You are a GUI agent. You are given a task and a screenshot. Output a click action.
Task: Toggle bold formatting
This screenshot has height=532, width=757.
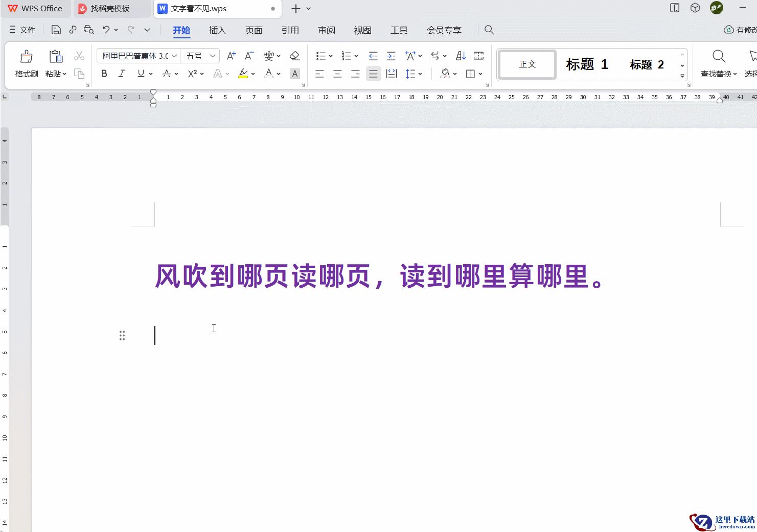pyautogui.click(x=104, y=74)
